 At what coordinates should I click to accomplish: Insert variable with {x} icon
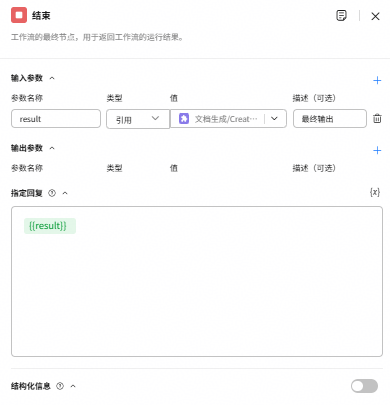(375, 192)
